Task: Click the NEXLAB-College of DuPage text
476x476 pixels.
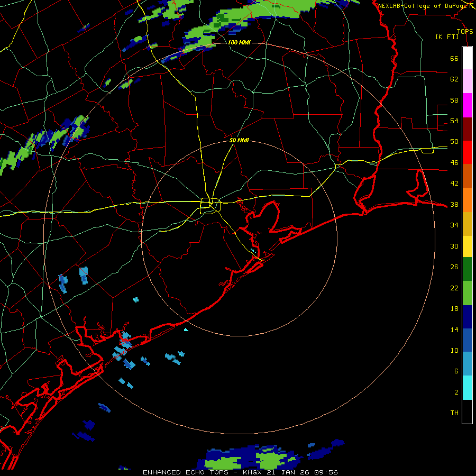Action: [422, 6]
